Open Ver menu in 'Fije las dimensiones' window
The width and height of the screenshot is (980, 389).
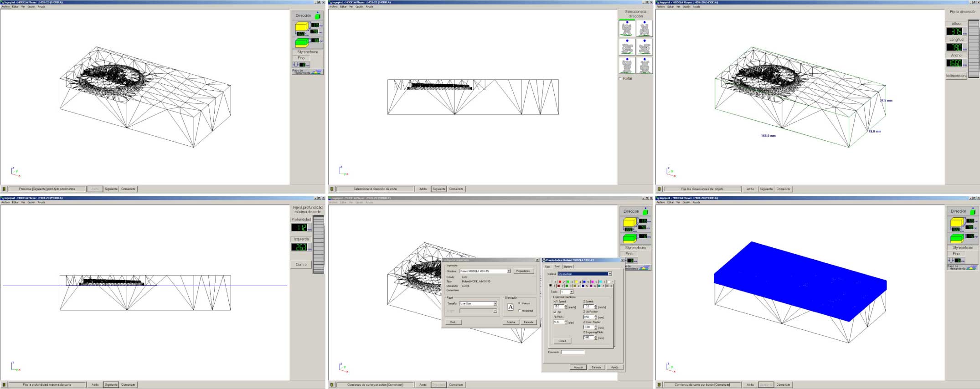(x=678, y=7)
